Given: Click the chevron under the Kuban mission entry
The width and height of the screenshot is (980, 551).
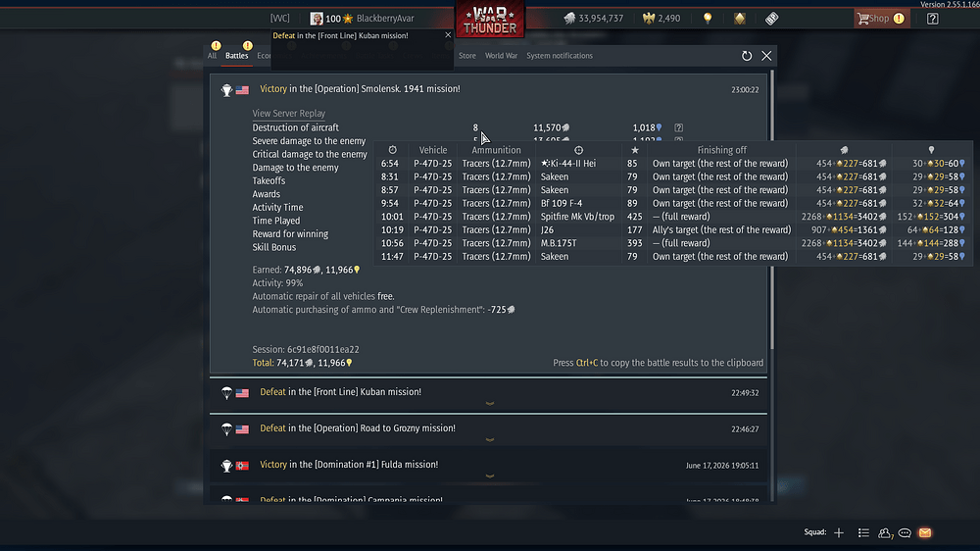Looking at the screenshot, I should click(490, 404).
